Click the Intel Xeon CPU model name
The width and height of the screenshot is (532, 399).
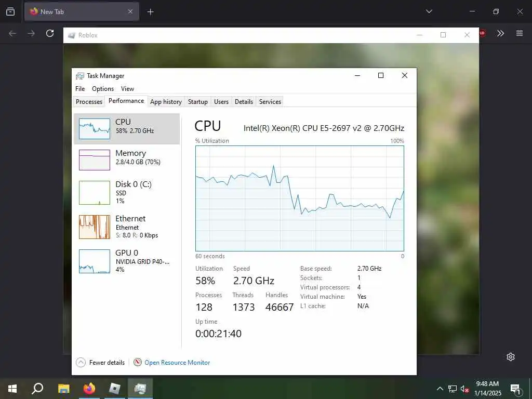point(324,128)
